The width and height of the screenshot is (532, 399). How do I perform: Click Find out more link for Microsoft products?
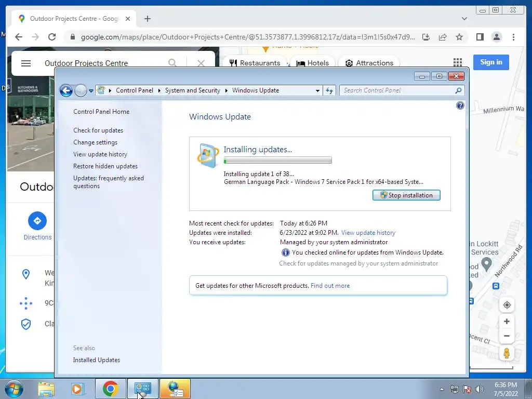click(x=330, y=286)
